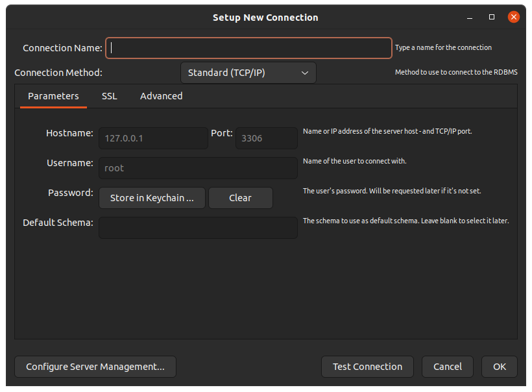The width and height of the screenshot is (532, 392).
Task: Focus the Default Schema input box
Action: pyautogui.click(x=198, y=228)
